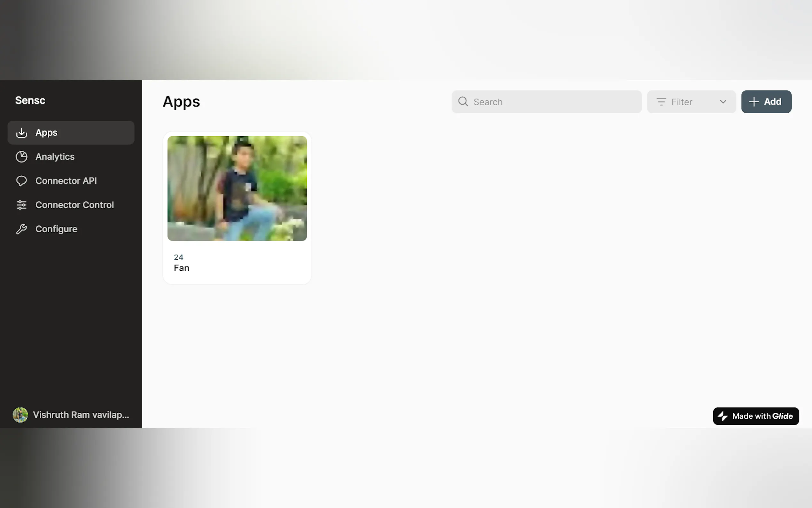The image size is (812, 508).
Task: Click the plus icon on Add button
Action: pyautogui.click(x=753, y=102)
